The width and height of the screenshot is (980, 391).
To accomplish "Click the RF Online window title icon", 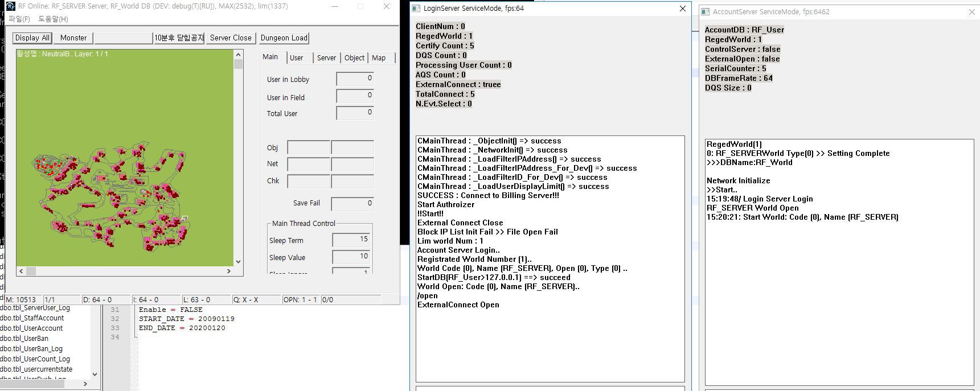I will point(10,6).
